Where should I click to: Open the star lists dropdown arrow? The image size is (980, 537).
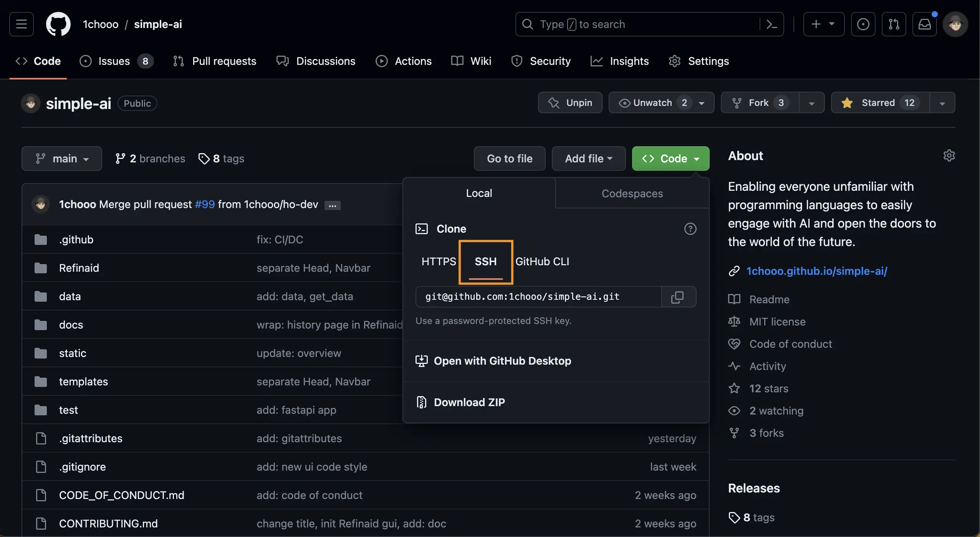(942, 102)
